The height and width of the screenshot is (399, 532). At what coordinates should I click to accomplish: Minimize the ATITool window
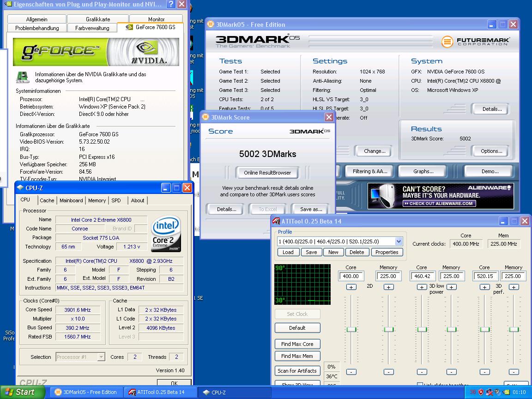click(503, 221)
